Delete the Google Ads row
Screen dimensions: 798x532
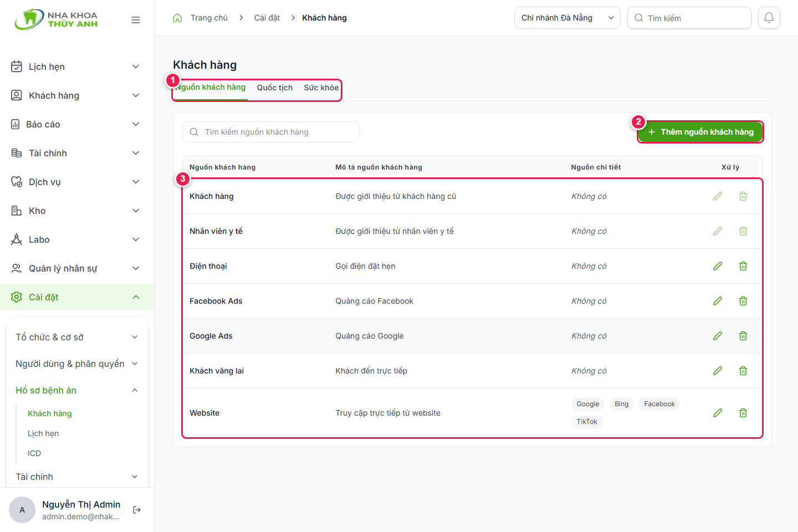point(743,336)
